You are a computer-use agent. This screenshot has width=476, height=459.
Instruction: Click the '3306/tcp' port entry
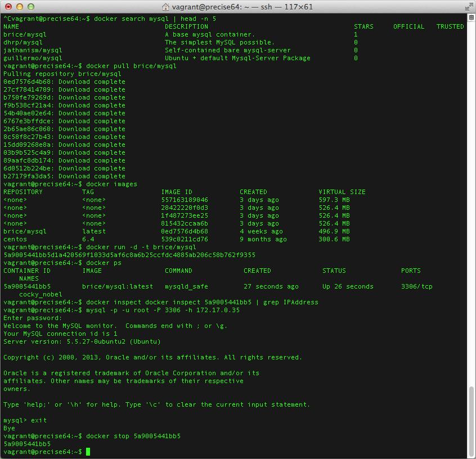(416, 286)
